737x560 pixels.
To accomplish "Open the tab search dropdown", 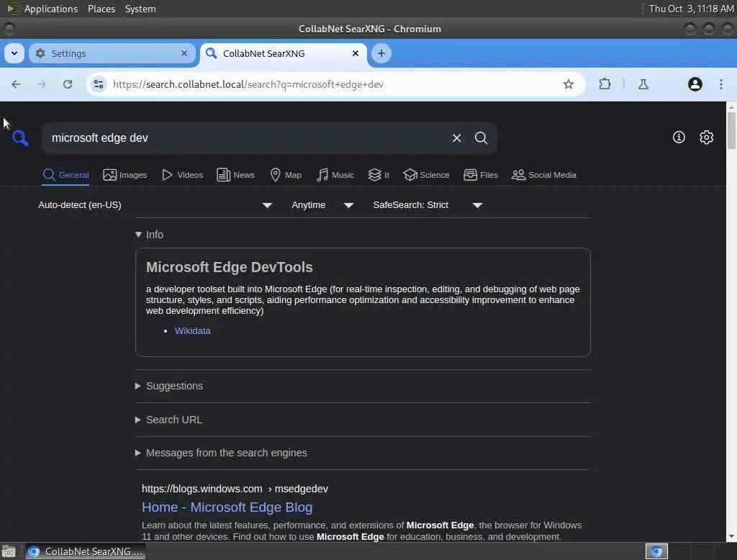I will pyautogui.click(x=14, y=53).
